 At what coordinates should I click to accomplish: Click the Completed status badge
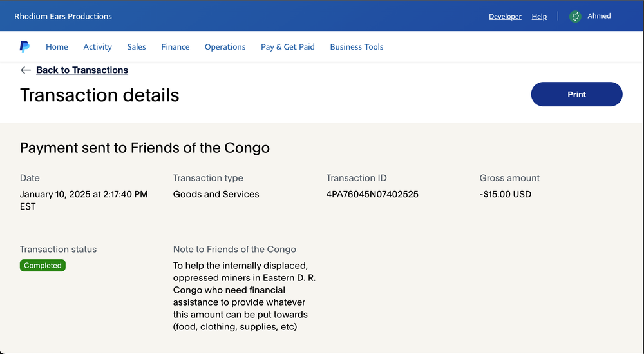pos(43,266)
